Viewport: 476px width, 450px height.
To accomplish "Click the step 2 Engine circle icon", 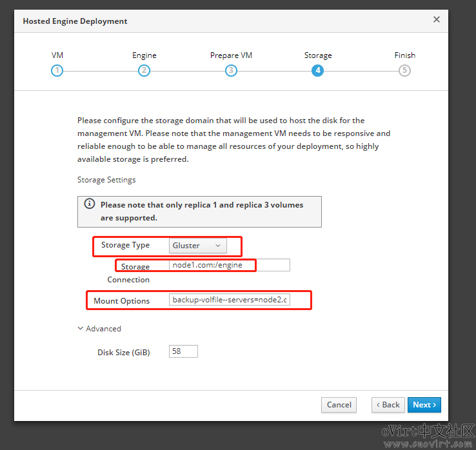I will click(144, 71).
